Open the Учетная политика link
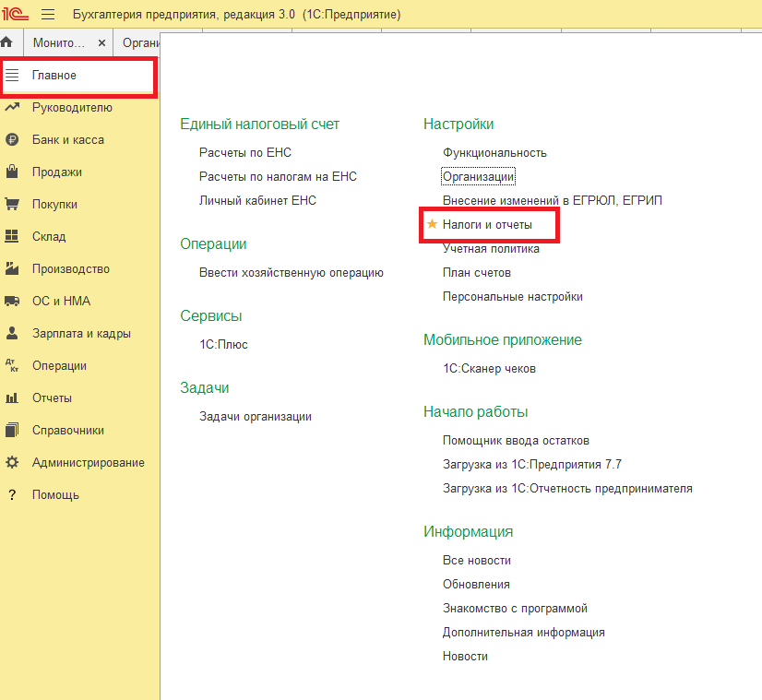This screenshot has height=700, width=762. tap(491, 249)
